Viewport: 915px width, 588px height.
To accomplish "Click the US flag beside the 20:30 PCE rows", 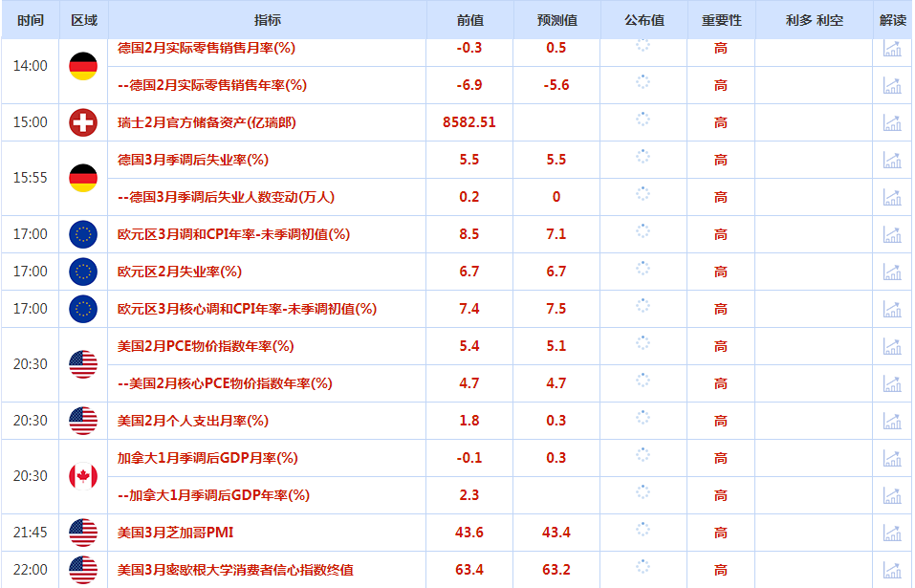I will coord(83,364).
